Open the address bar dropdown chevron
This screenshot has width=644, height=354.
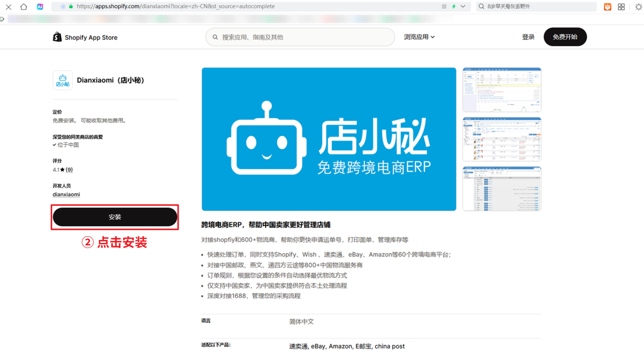[463, 6]
